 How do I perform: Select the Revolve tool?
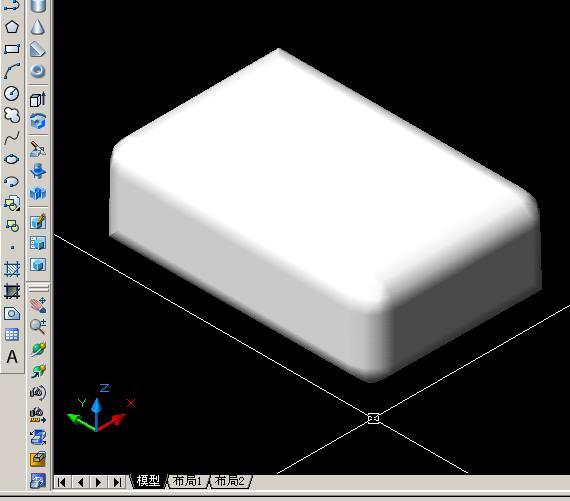[x=38, y=171]
